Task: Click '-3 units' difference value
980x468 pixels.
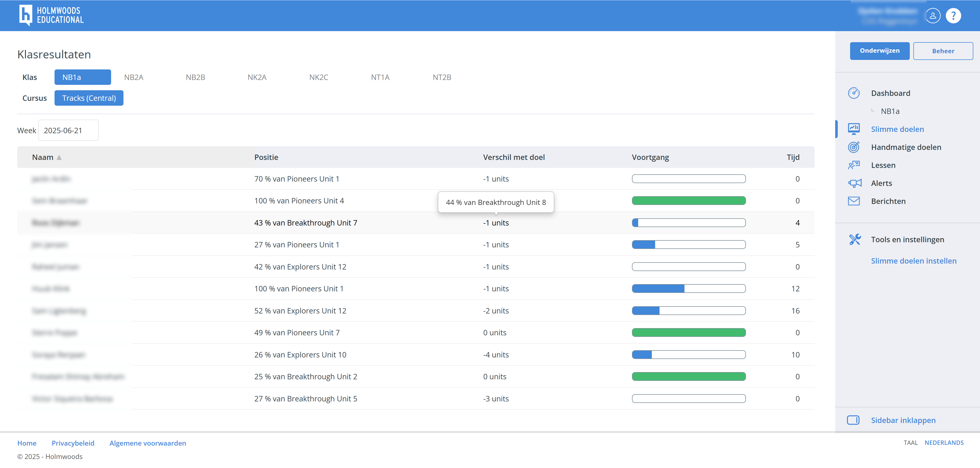Action: click(496, 398)
